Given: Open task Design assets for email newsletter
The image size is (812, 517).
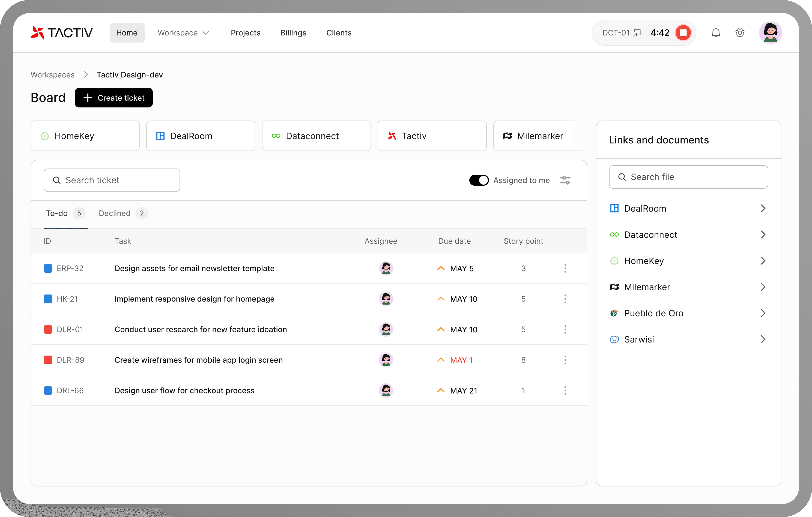Looking at the screenshot, I should [195, 268].
